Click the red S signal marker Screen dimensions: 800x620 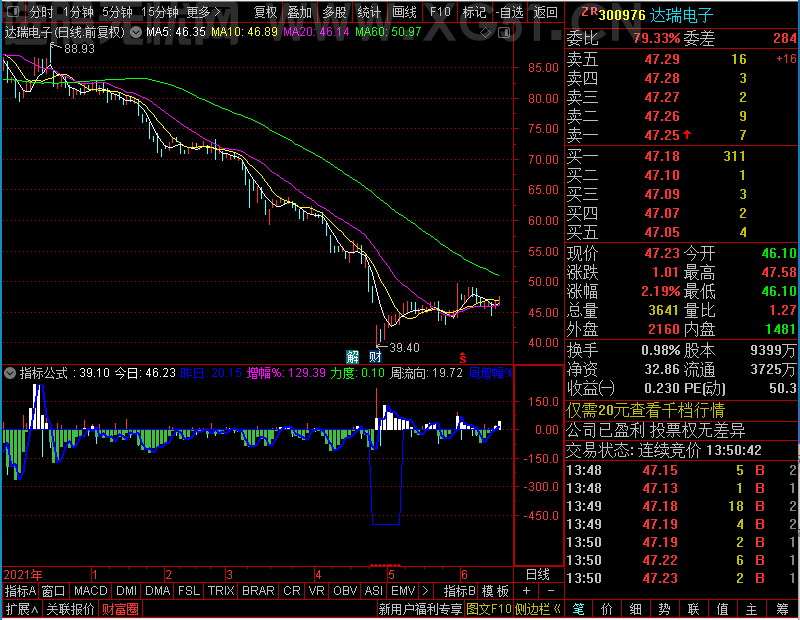coord(463,358)
